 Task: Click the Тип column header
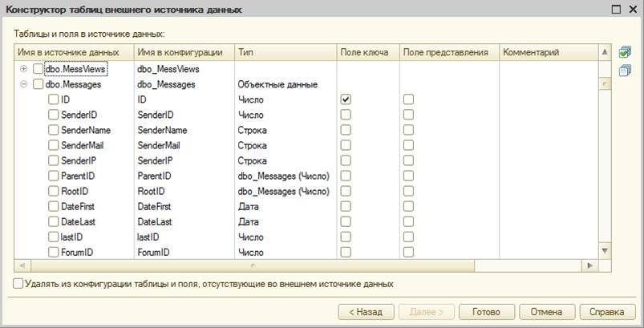click(286, 53)
